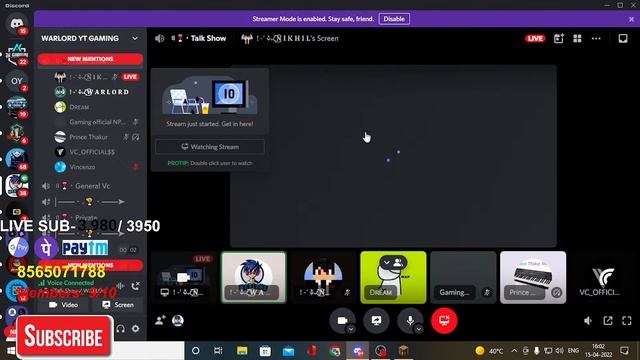Disable Streamer Mode
Screen dimensions: 640x360
point(394,19)
